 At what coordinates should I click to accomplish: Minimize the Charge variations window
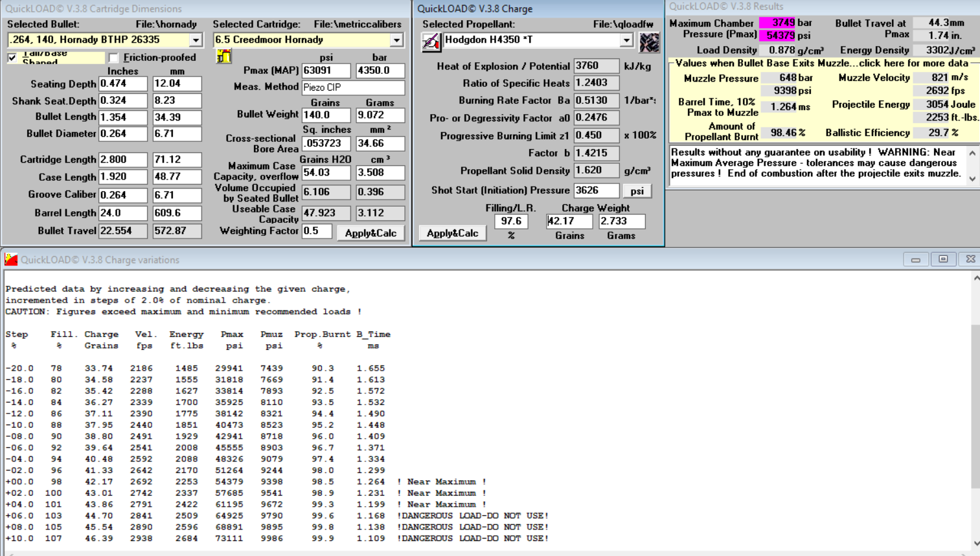pyautogui.click(x=916, y=259)
